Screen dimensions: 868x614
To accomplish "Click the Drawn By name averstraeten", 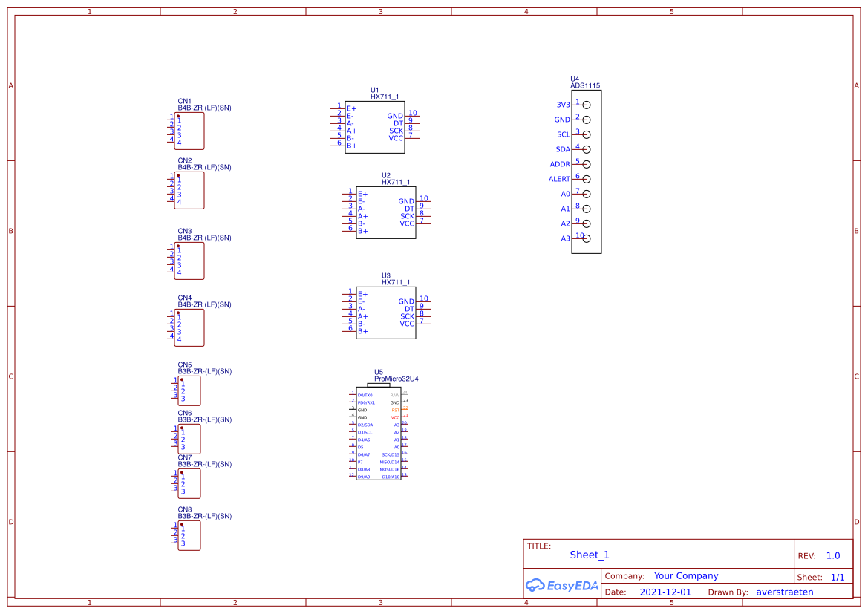I will (786, 592).
